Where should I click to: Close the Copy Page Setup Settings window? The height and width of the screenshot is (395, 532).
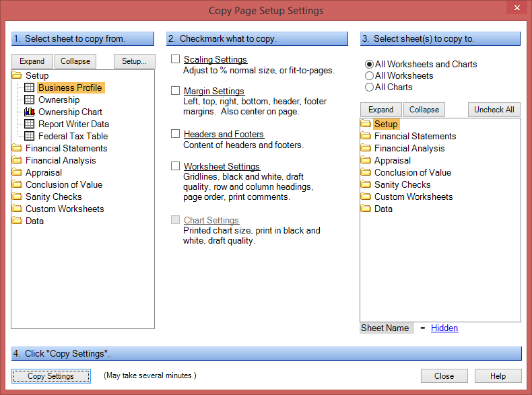coord(517,7)
